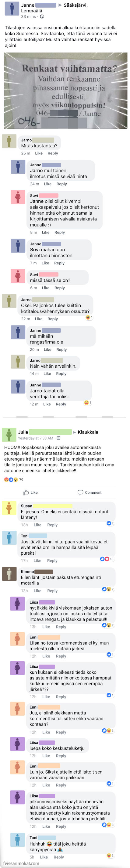Open the tire change advertisement photo
This screenshot has width=130, height=868.
(x=65, y=90)
